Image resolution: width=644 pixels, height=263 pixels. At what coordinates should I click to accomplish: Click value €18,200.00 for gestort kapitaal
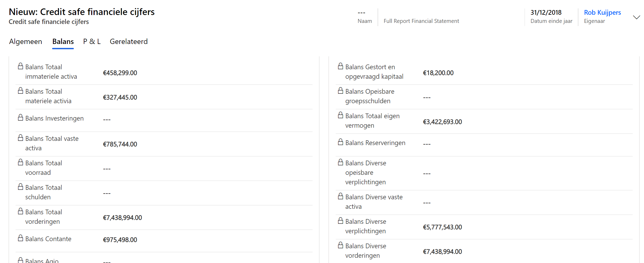(x=438, y=73)
